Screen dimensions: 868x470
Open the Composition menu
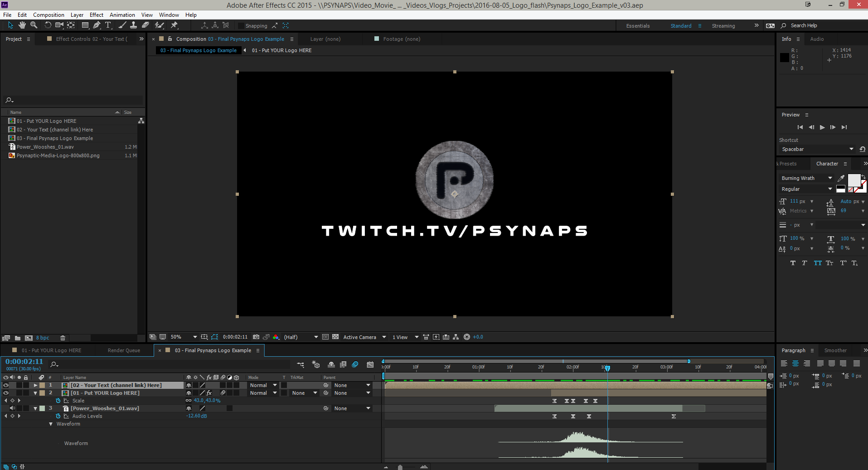[x=48, y=15]
